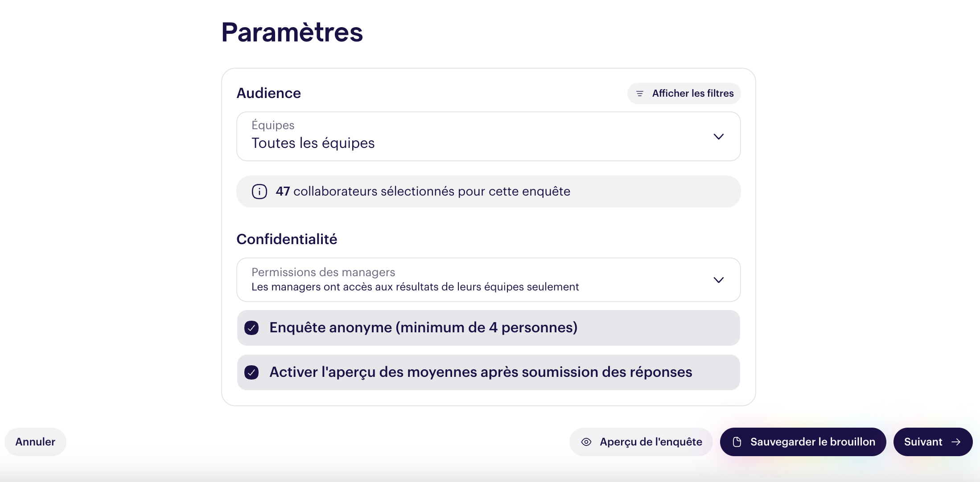Click the arrow icon on Suivant
This screenshot has width=980, height=482.
(956, 442)
